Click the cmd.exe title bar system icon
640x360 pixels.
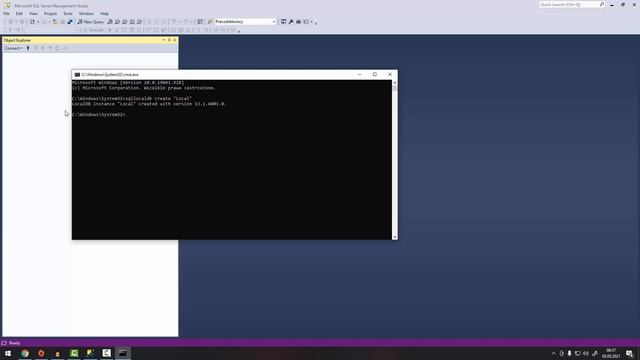pos(77,75)
